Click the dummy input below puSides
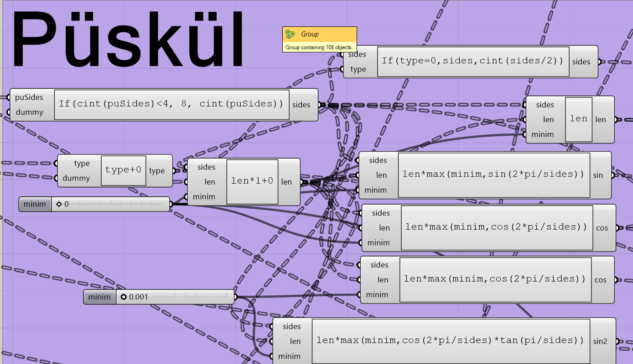 pyautogui.click(x=29, y=112)
